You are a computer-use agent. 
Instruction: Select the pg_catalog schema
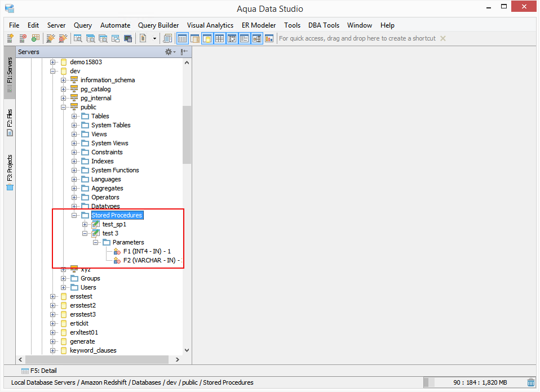point(95,89)
